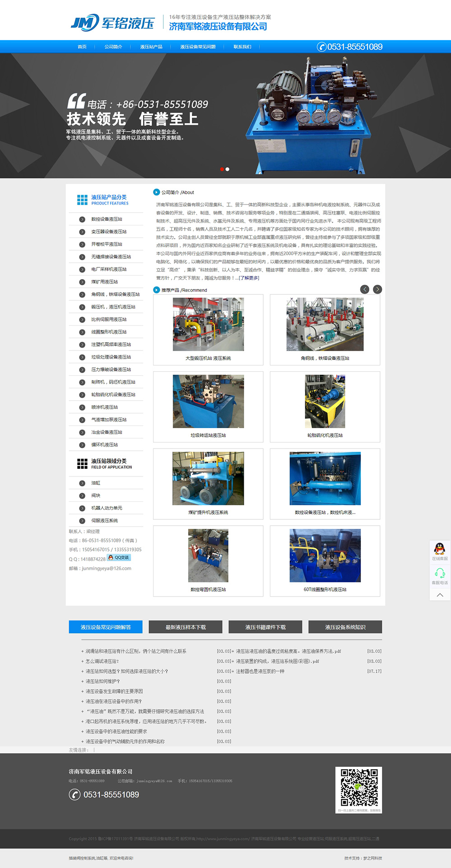Open the 角钢线，铁塔设备液压站 category in the sidebar

116,294
